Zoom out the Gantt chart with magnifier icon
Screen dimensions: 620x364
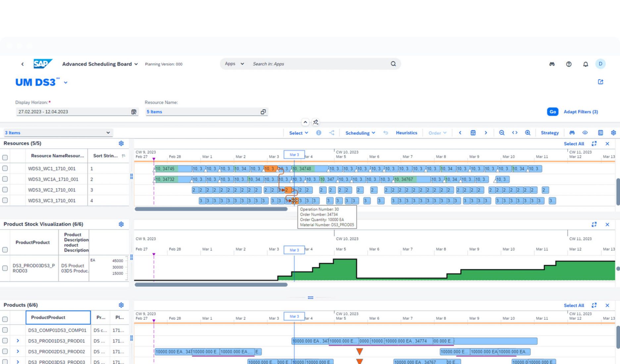click(x=502, y=133)
